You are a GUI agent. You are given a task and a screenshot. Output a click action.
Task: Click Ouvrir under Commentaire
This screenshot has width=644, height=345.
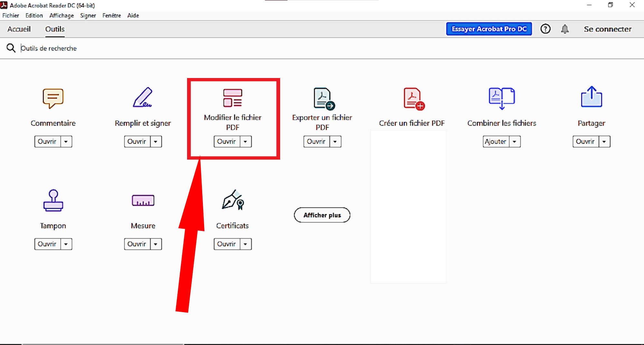(47, 142)
